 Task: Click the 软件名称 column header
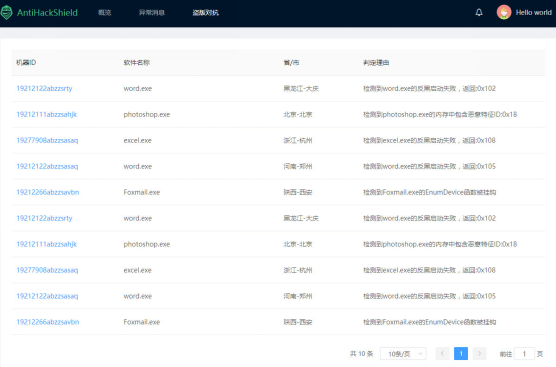(137, 63)
